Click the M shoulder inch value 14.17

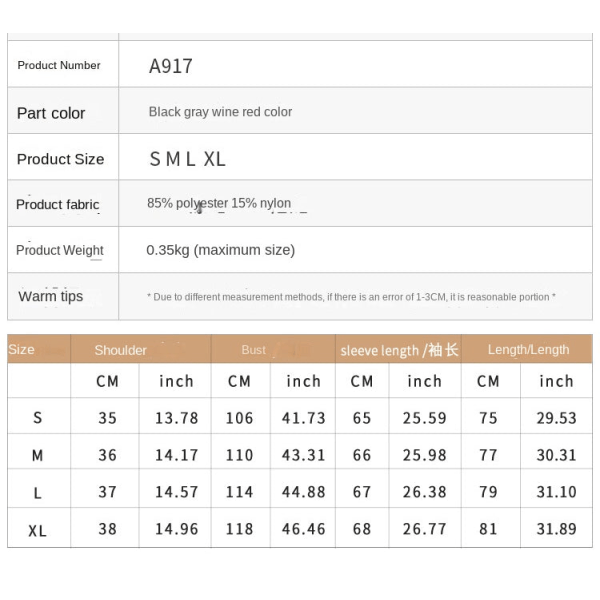click(176, 455)
